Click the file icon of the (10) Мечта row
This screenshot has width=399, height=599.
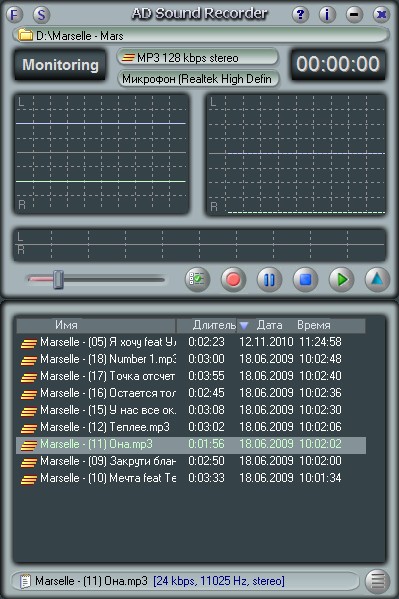click(29, 479)
